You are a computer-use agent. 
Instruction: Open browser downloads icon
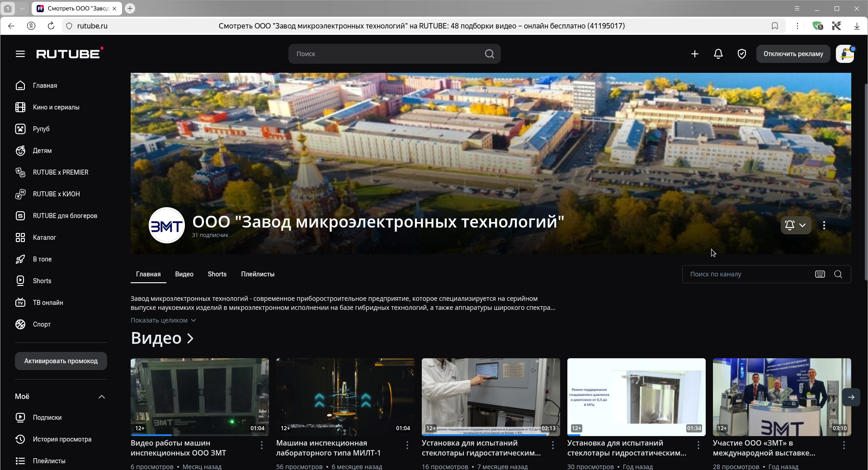coord(857,26)
